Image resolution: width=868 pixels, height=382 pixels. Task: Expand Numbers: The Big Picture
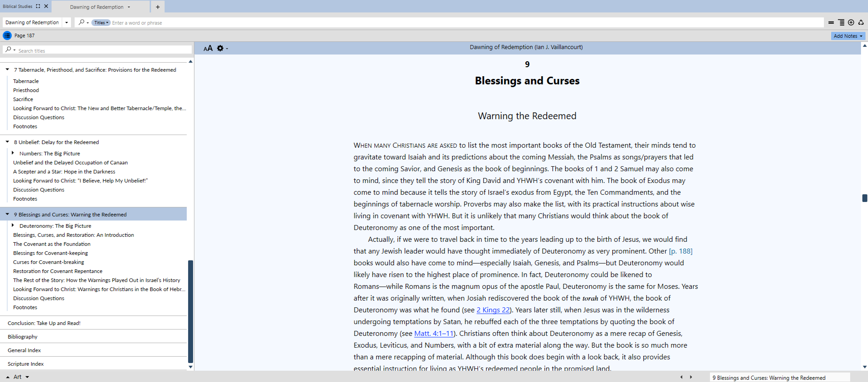[x=13, y=153]
